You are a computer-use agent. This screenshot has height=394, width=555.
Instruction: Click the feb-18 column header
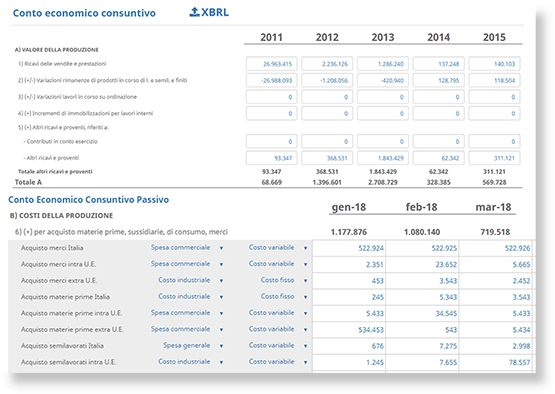[x=421, y=207]
